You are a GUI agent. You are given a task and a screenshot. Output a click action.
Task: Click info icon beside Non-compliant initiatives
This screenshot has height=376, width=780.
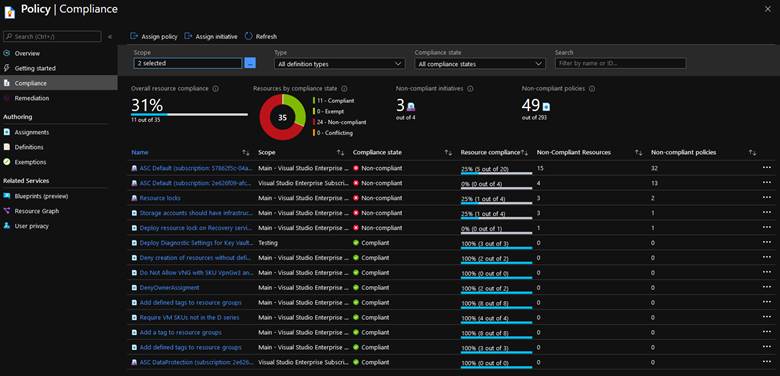(470, 89)
